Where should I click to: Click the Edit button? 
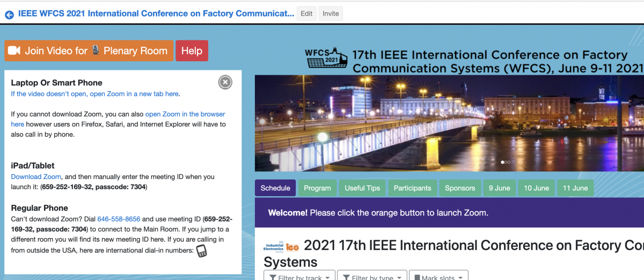306,13
